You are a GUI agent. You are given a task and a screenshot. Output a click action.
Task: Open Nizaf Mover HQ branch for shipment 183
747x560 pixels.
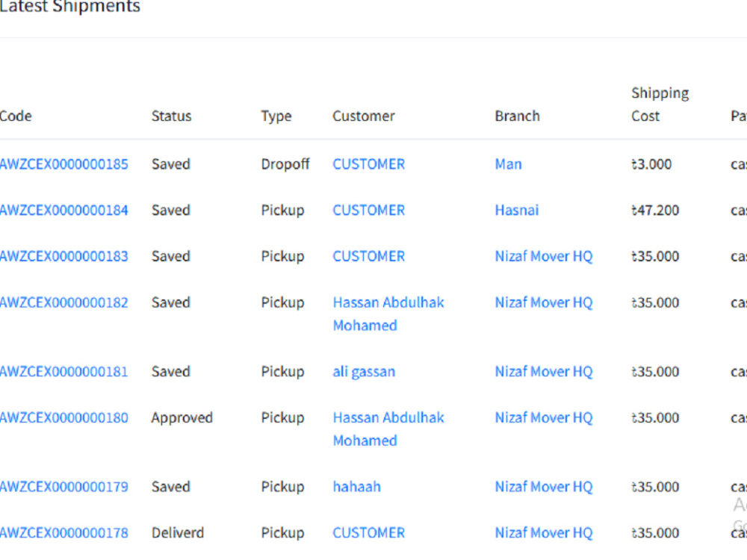point(544,257)
